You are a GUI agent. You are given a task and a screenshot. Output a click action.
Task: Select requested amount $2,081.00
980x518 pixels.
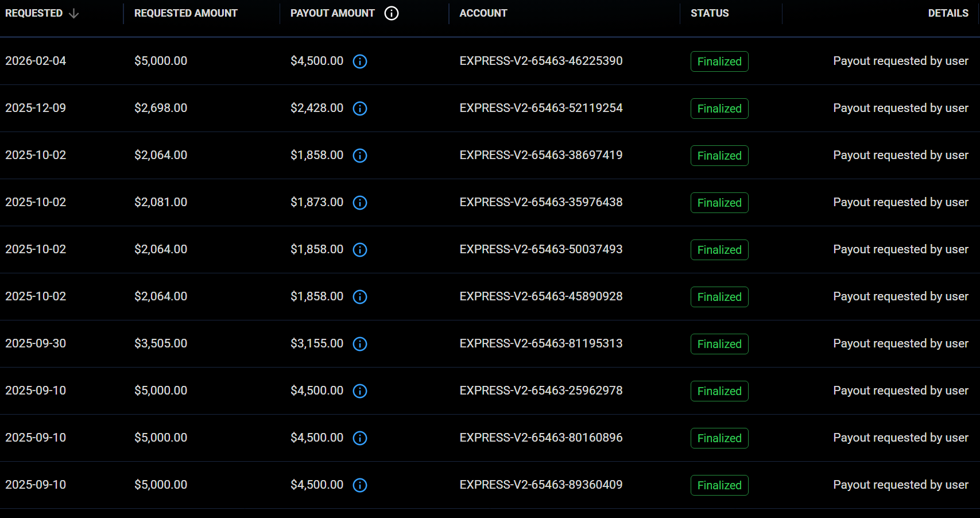pyautogui.click(x=161, y=202)
